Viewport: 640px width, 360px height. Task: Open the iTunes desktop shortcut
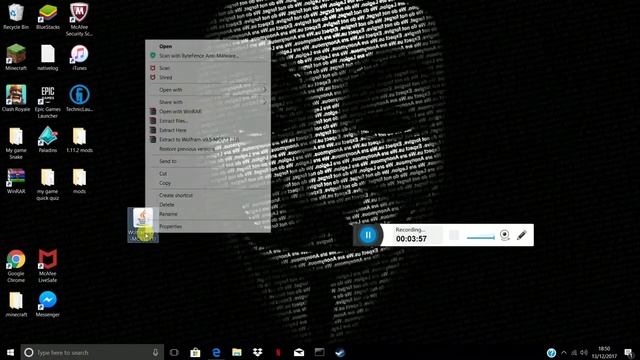(79, 57)
